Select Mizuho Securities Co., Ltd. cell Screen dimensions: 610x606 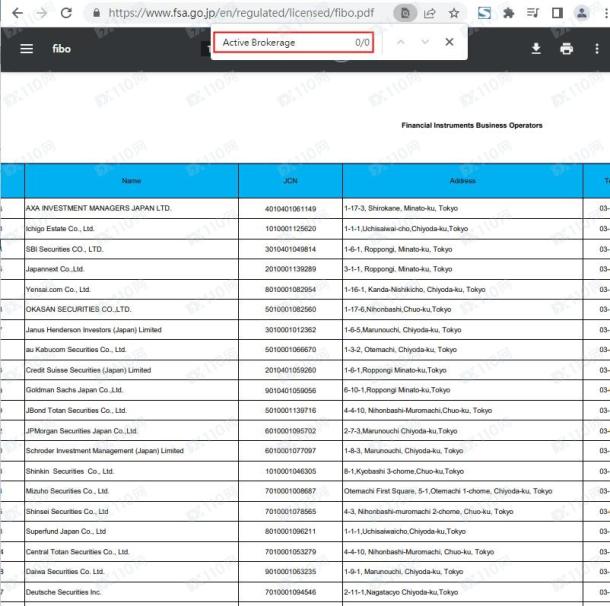coord(131,491)
